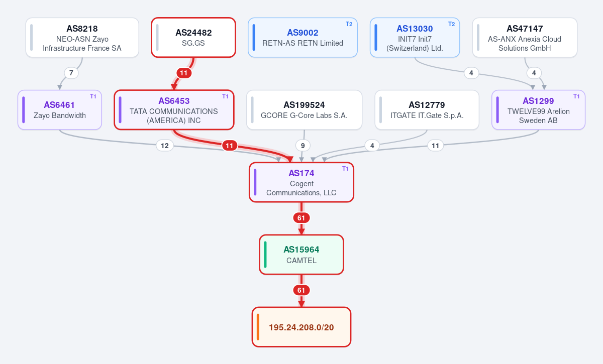Click the AS199524 GCORE node

pos(304,110)
